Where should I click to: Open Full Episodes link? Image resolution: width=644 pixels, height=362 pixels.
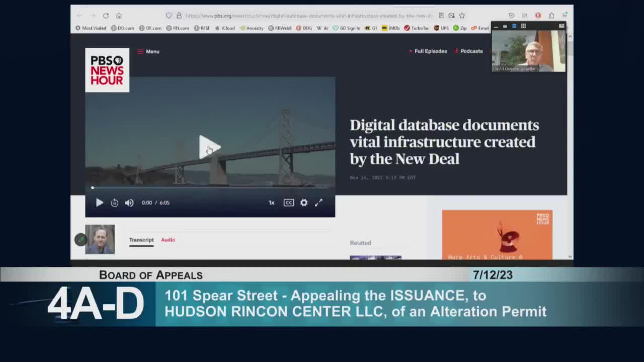(x=431, y=51)
